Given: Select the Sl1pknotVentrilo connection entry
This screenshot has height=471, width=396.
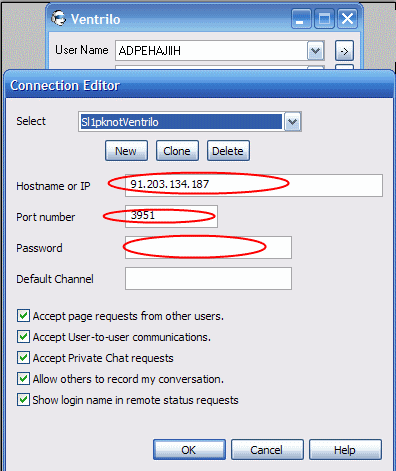Looking at the screenshot, I should pyautogui.click(x=181, y=122).
